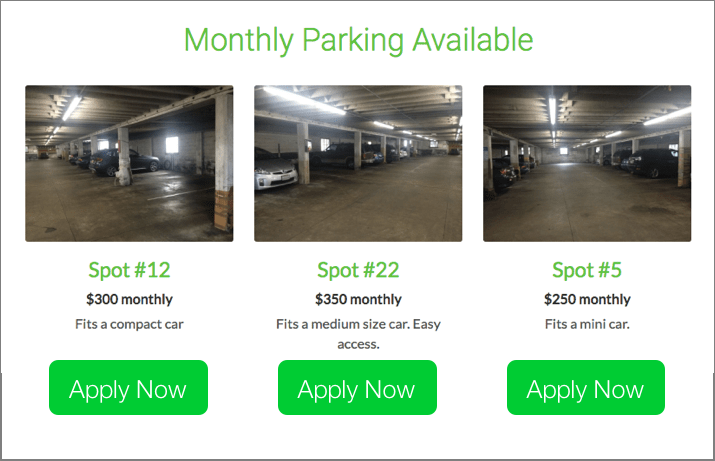Click the bright window in Spot #12 photo

[x=172, y=145]
